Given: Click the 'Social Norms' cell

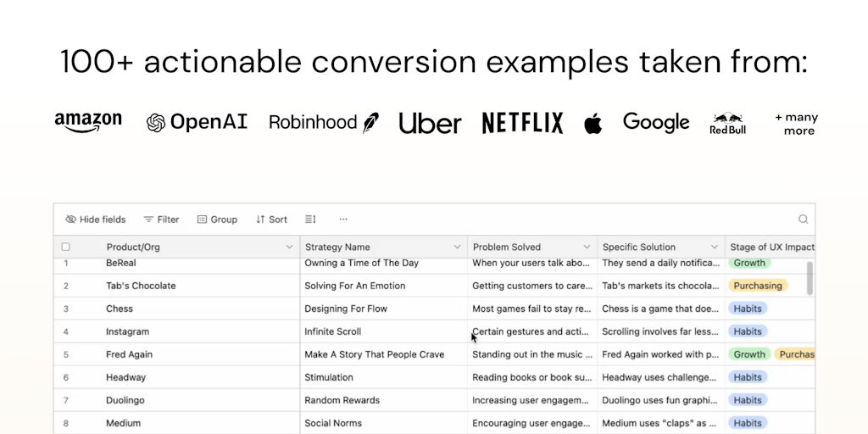Looking at the screenshot, I should 384,423.
